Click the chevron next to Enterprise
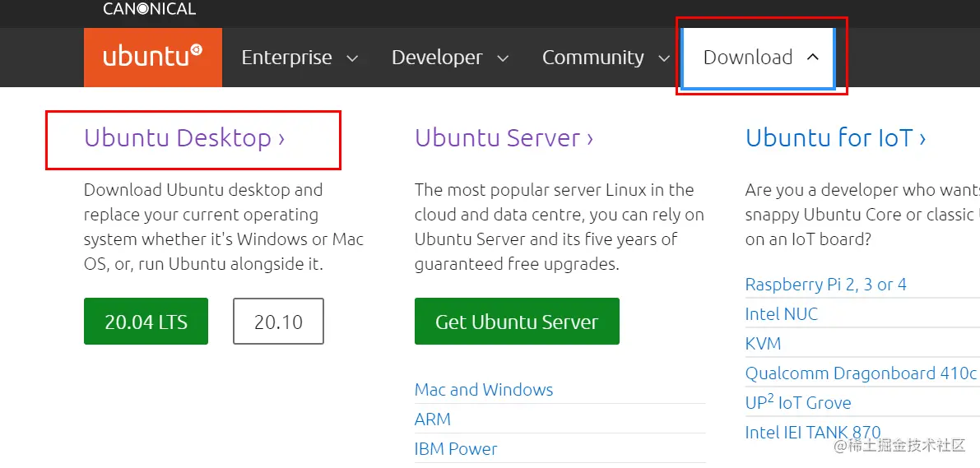The height and width of the screenshot is (468, 980). click(352, 58)
